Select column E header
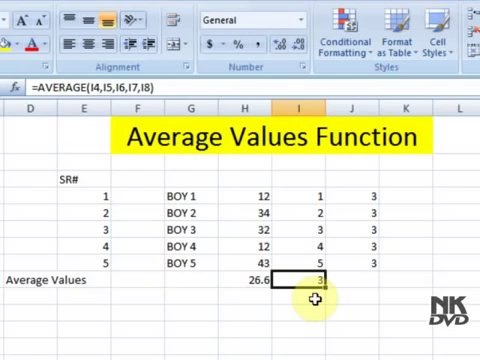Viewport: 480px width, 360px height. [x=84, y=108]
